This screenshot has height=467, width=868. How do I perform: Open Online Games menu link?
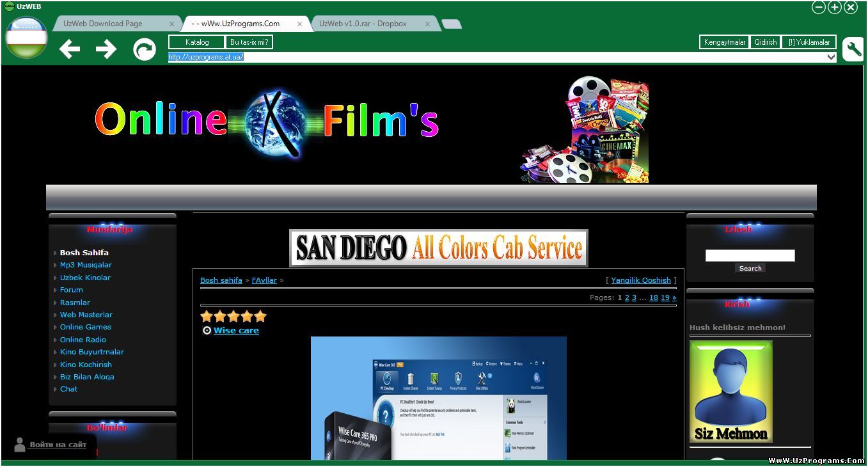(x=86, y=327)
